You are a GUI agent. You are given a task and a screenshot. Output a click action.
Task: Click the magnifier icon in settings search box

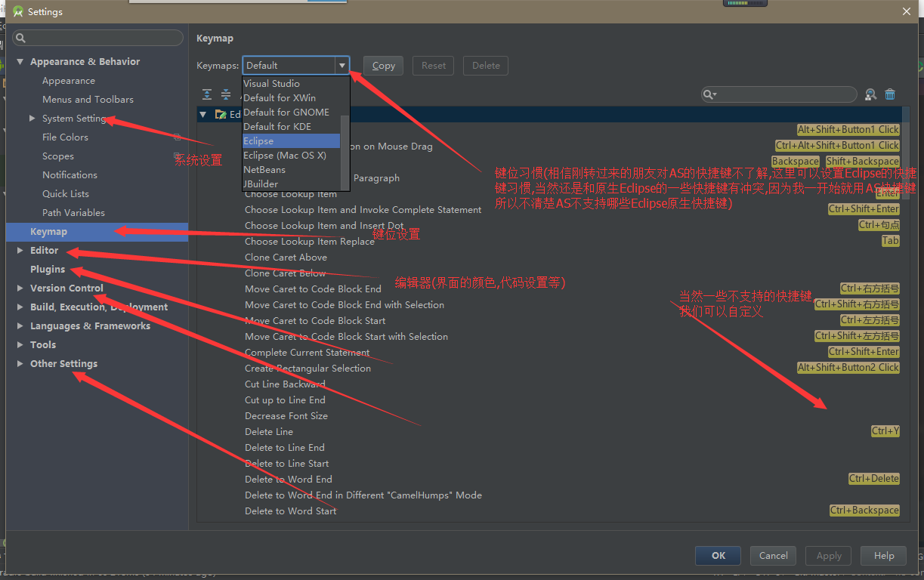[20, 38]
